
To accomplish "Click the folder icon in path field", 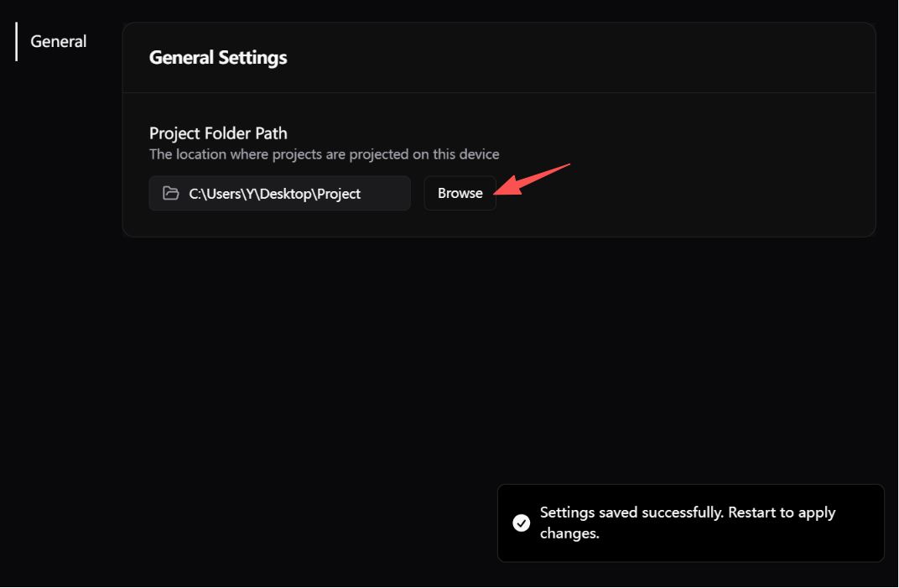I will coord(171,193).
